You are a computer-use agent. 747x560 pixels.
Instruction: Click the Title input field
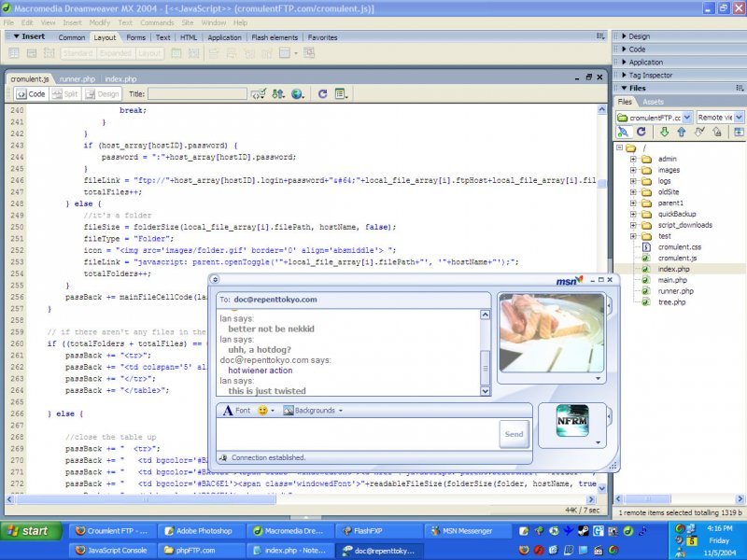(x=197, y=94)
